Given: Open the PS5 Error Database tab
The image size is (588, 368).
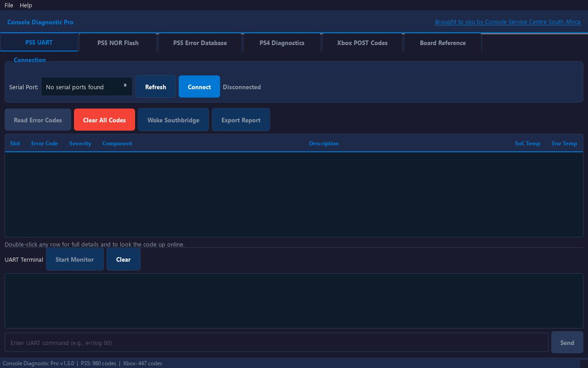Looking at the screenshot, I should point(200,43).
